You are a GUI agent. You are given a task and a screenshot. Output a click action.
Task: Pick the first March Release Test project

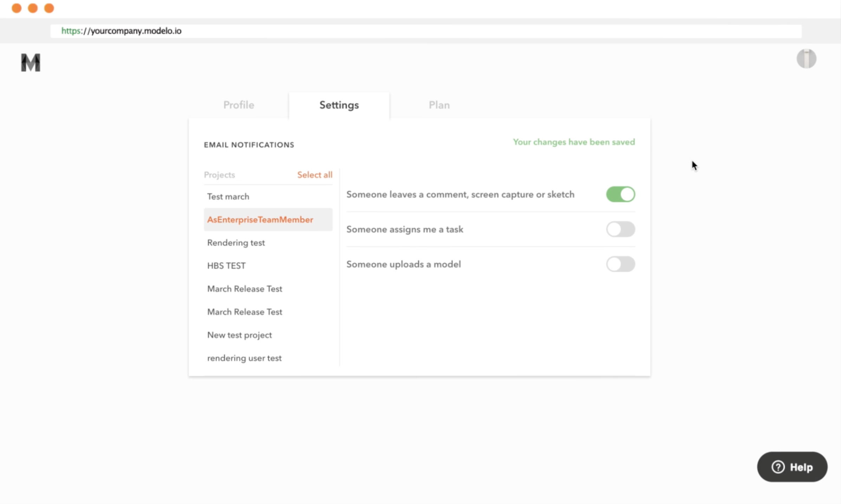coord(245,289)
